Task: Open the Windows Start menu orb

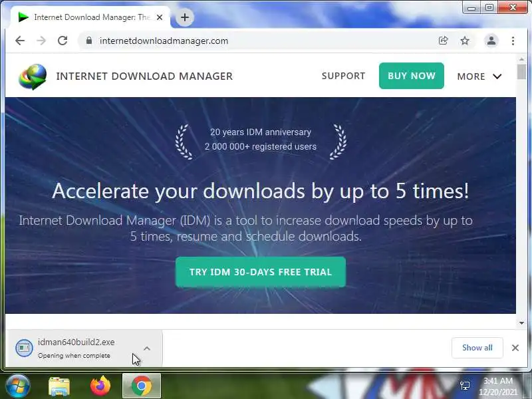Action: click(18, 386)
